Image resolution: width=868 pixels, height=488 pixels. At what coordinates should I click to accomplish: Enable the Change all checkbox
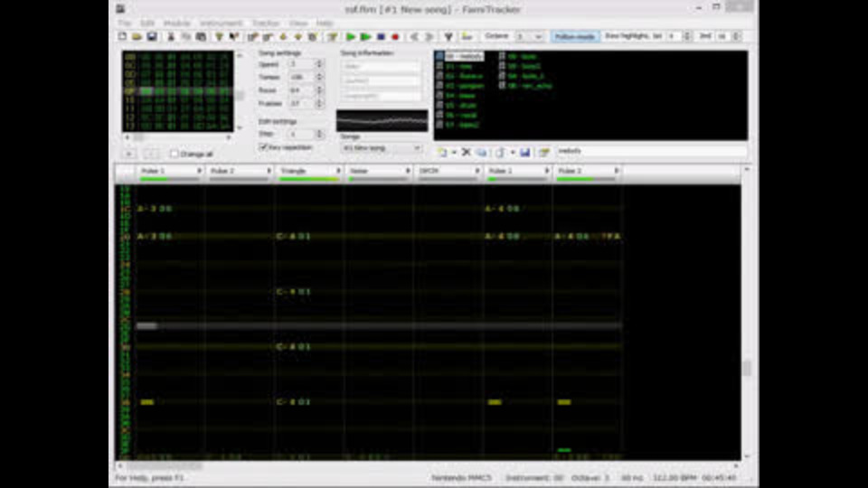(x=175, y=154)
